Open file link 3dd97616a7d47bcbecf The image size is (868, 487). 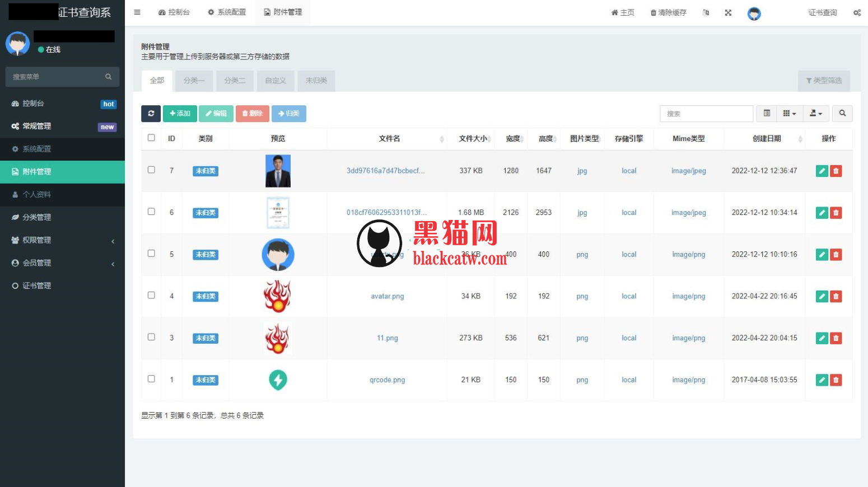pos(385,171)
